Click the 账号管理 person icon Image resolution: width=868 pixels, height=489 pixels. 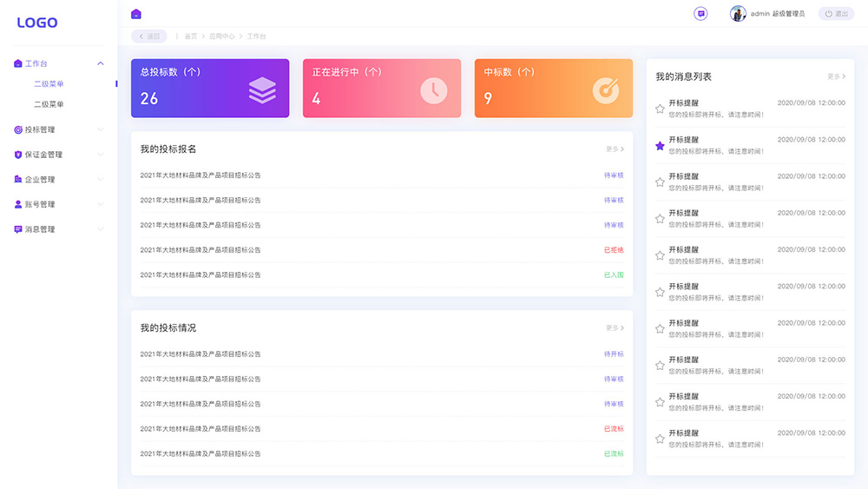click(x=17, y=204)
